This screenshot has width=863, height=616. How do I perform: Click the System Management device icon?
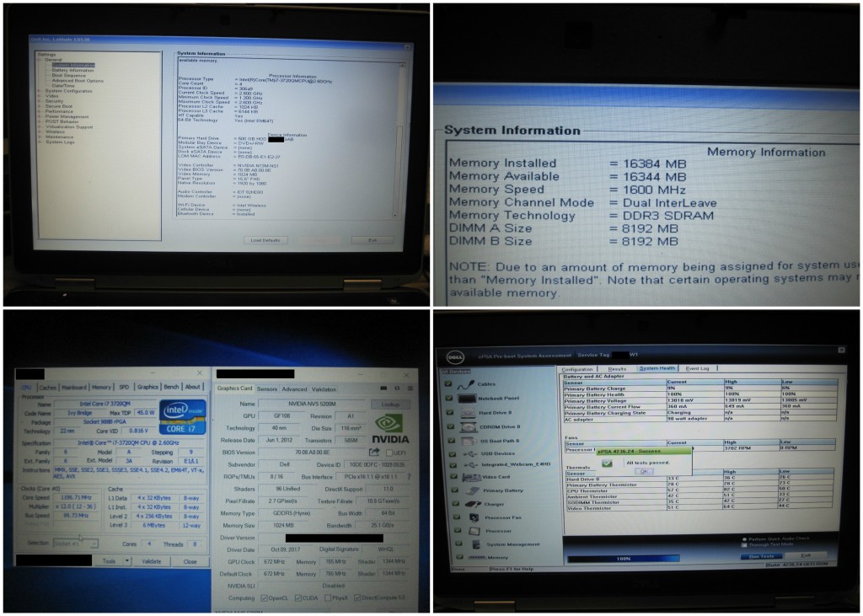pyautogui.click(x=474, y=544)
